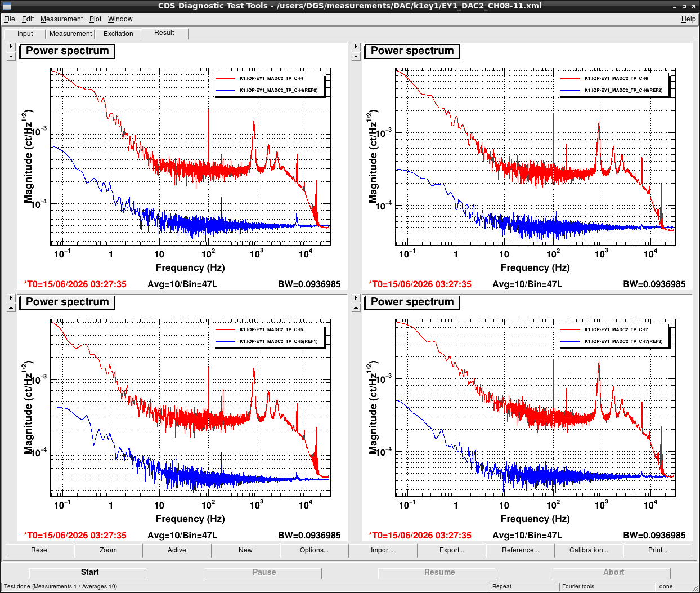Open the window menu icon in title bar
The width and height of the screenshot is (700, 593).
tap(7, 6)
